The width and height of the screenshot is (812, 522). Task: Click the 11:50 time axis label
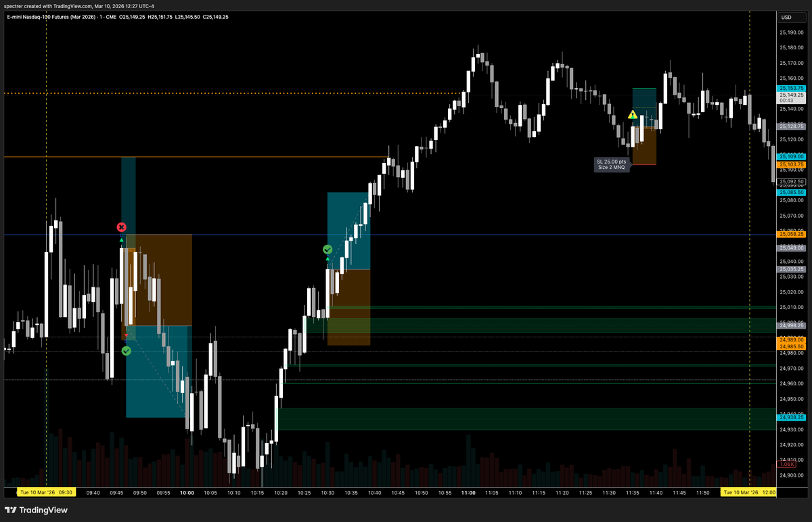[x=702, y=493]
